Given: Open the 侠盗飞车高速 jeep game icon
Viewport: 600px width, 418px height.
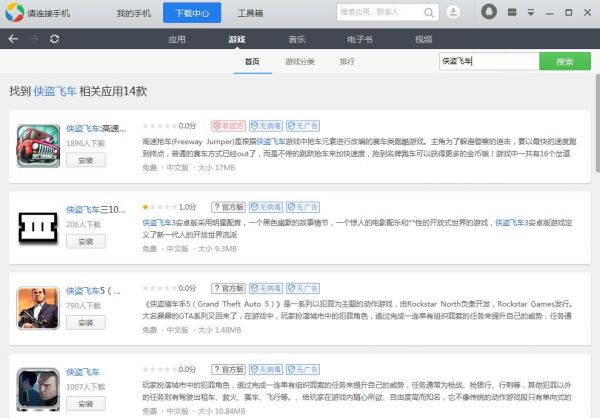Looking at the screenshot, I should [x=38, y=146].
